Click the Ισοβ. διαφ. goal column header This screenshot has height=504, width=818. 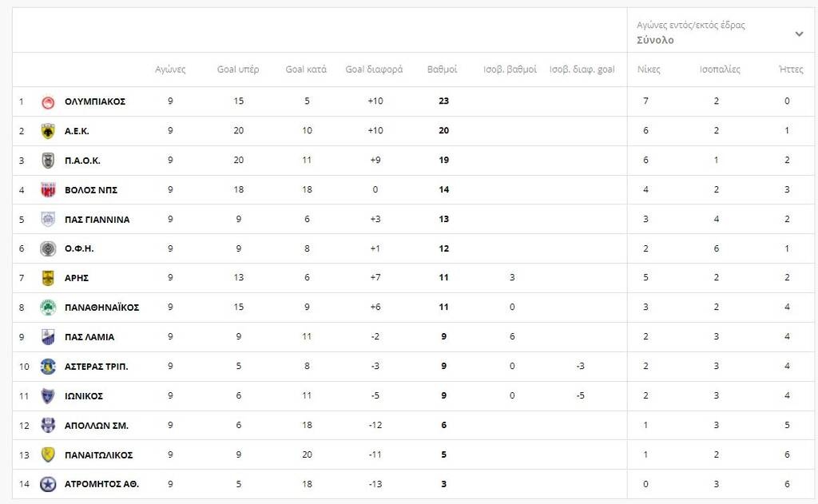pyautogui.click(x=582, y=69)
